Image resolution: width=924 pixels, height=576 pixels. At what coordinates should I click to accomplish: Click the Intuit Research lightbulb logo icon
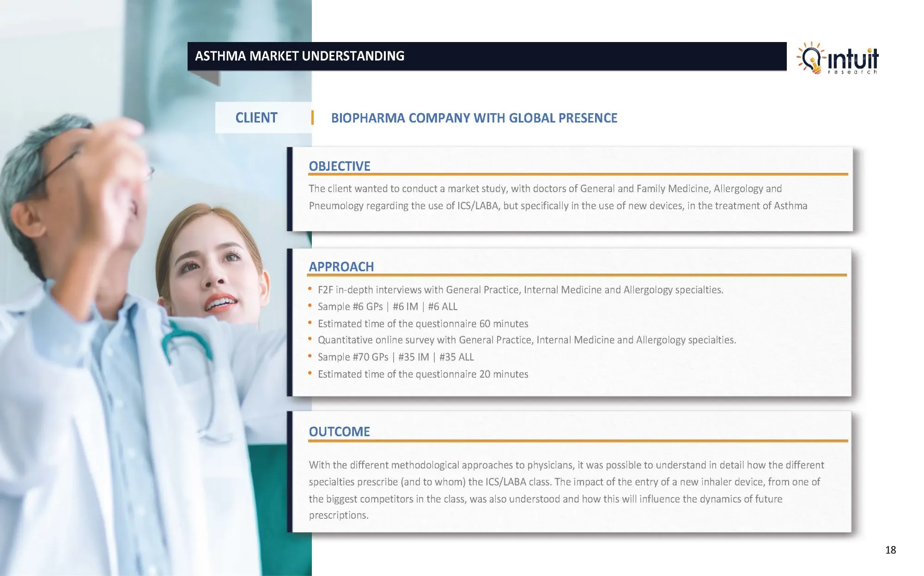tap(811, 58)
